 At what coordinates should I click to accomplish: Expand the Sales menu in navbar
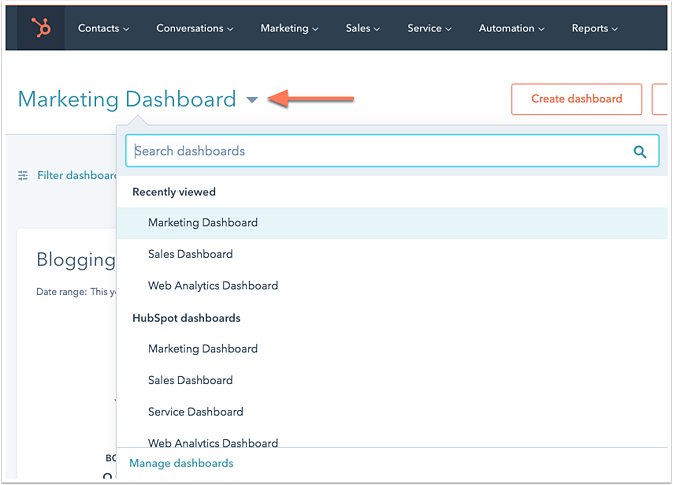coord(363,28)
